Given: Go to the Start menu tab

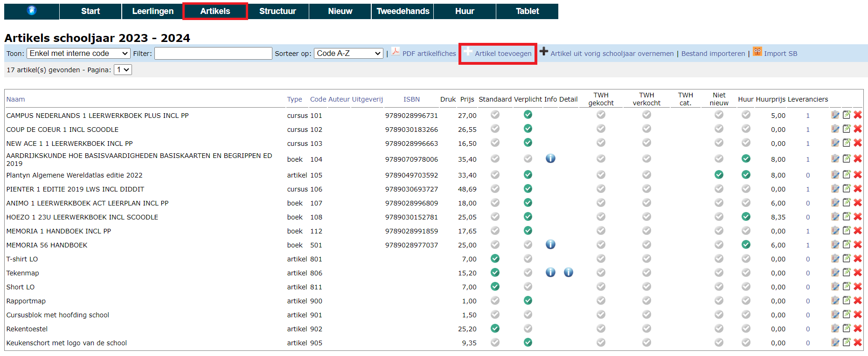Looking at the screenshot, I should coord(90,11).
